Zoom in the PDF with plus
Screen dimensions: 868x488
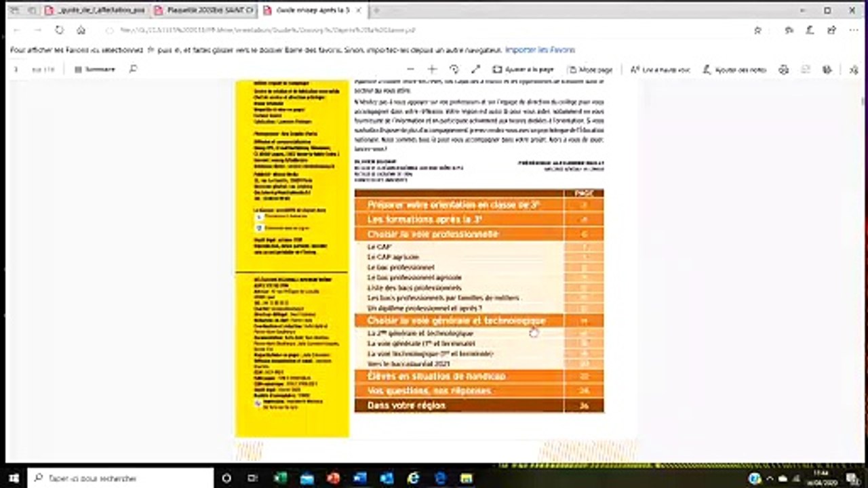coord(432,69)
